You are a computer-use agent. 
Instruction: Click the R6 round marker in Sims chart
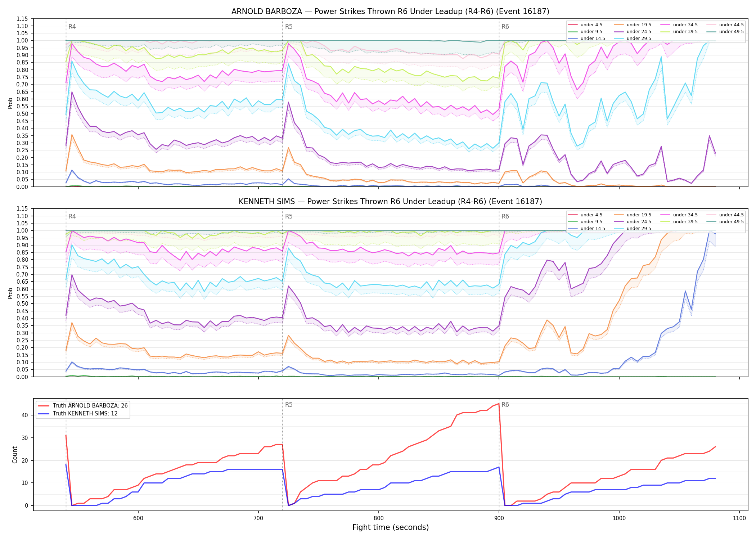(505, 217)
